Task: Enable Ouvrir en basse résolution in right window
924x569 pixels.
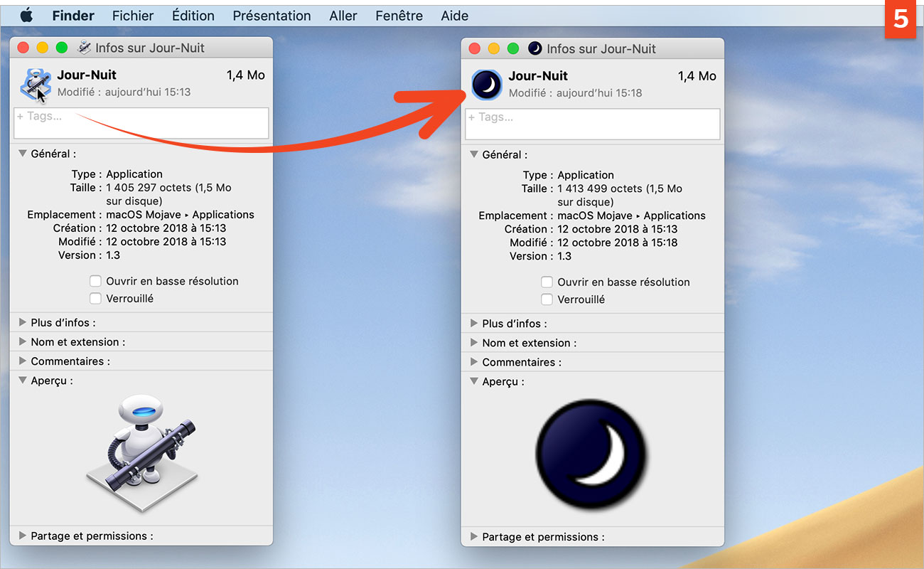Action: [x=547, y=282]
